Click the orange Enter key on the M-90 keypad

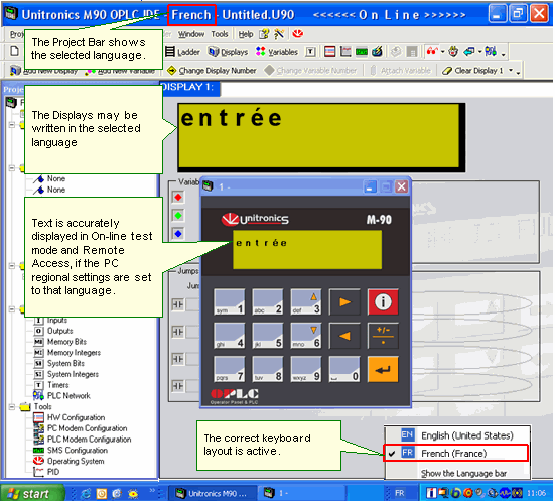[x=383, y=370]
